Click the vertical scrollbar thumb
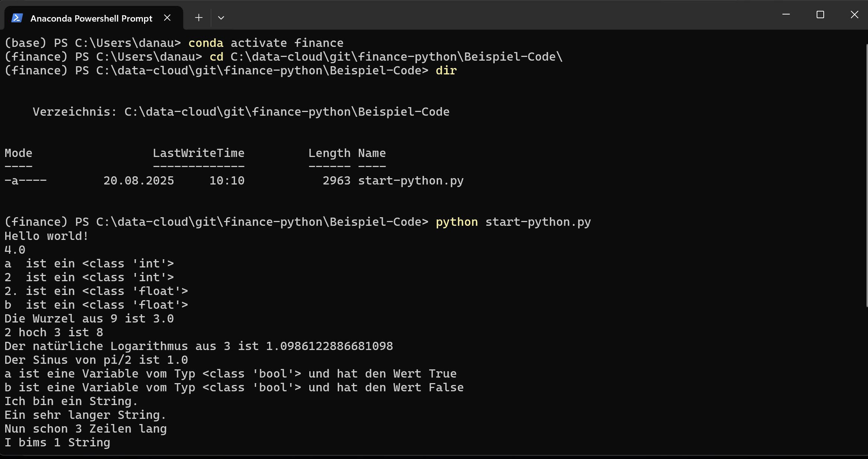868x459 pixels. click(867, 175)
